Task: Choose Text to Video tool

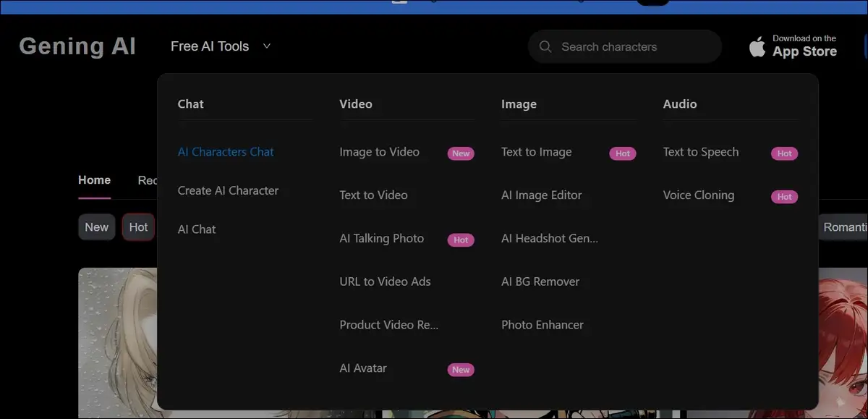Action: point(373,195)
